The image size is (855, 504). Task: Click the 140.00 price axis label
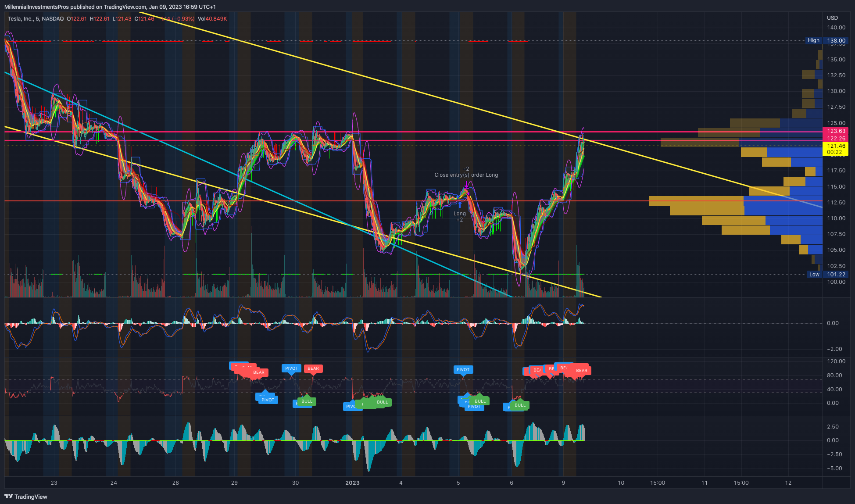pos(836,28)
